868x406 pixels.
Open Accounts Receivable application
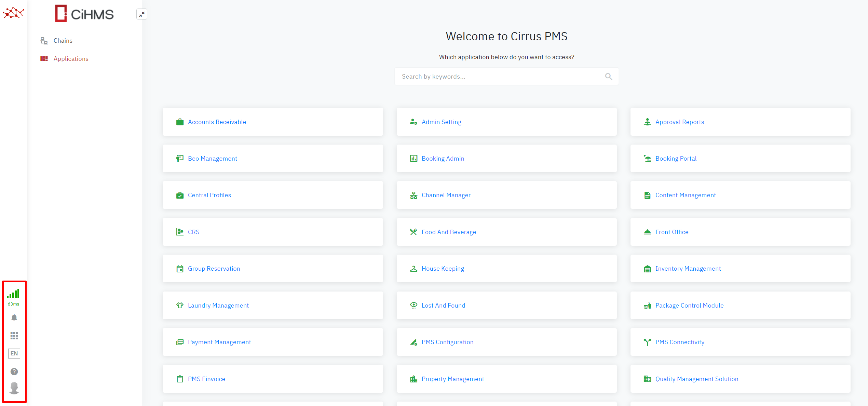pyautogui.click(x=217, y=122)
